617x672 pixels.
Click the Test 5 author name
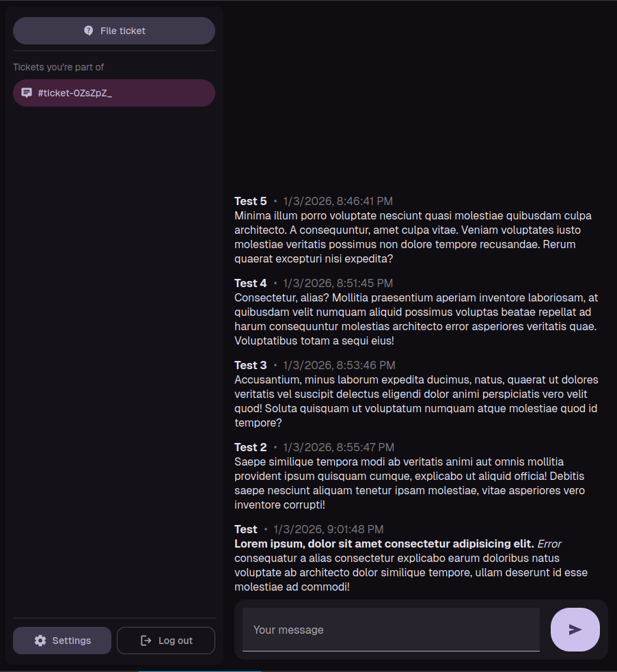tap(251, 201)
